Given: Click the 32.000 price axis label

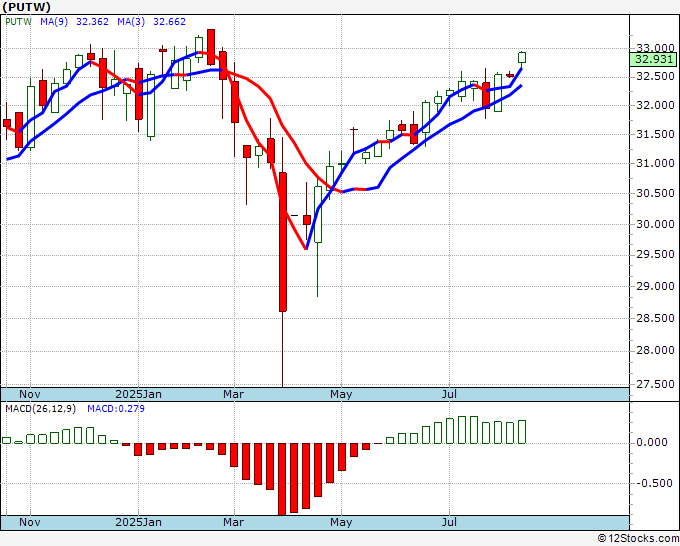Looking at the screenshot, I should [655, 105].
